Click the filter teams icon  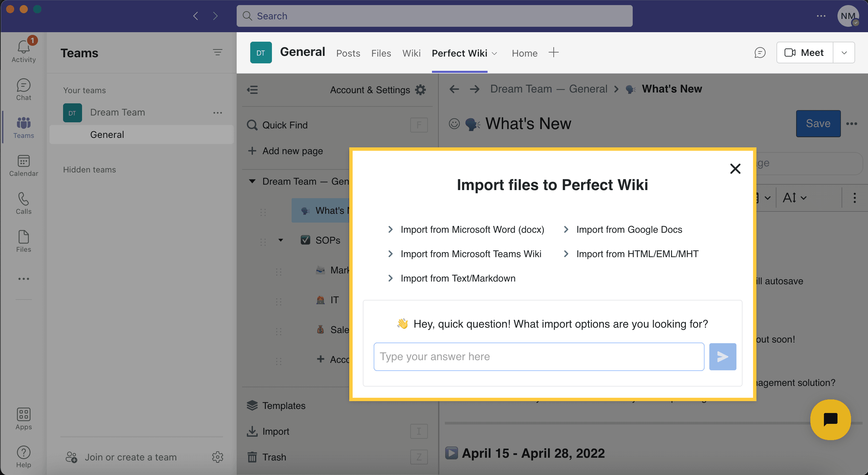(217, 52)
